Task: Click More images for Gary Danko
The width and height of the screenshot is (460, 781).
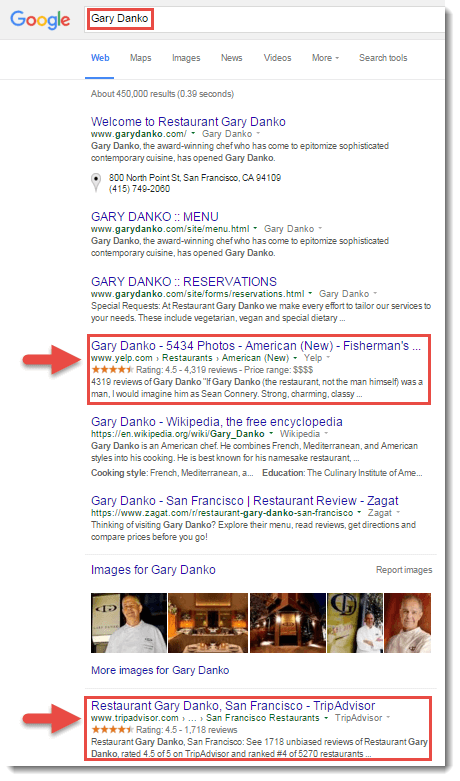Action: [x=160, y=670]
